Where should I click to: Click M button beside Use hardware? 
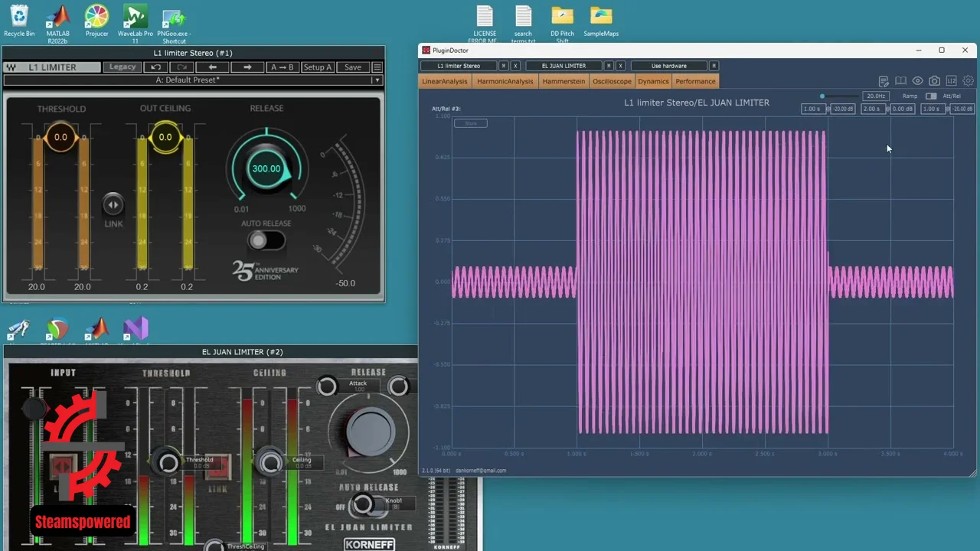click(x=714, y=66)
